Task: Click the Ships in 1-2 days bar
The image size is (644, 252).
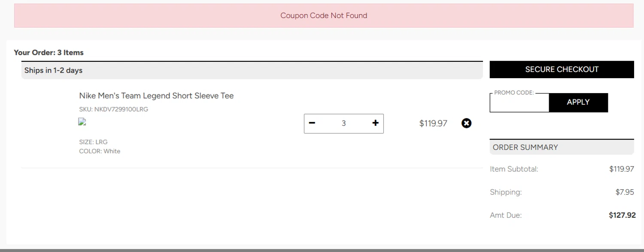Action: tap(53, 70)
